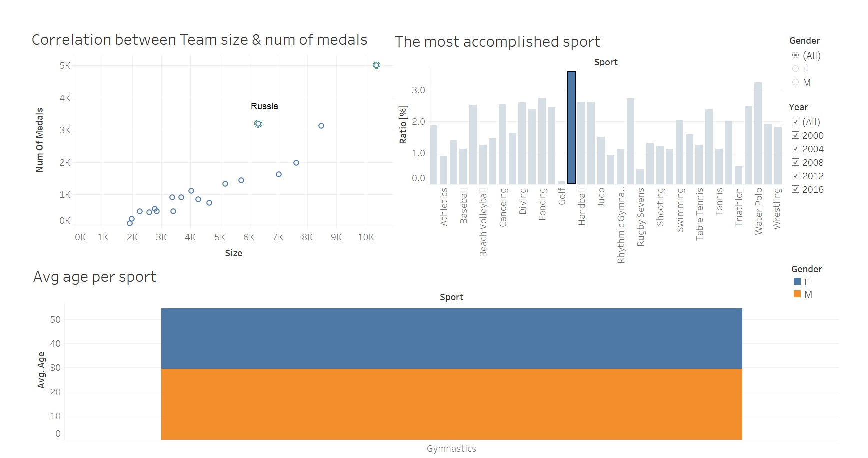Select the Fencing bar in accomplished sport chart
The height and width of the screenshot is (458, 868).
click(x=542, y=140)
